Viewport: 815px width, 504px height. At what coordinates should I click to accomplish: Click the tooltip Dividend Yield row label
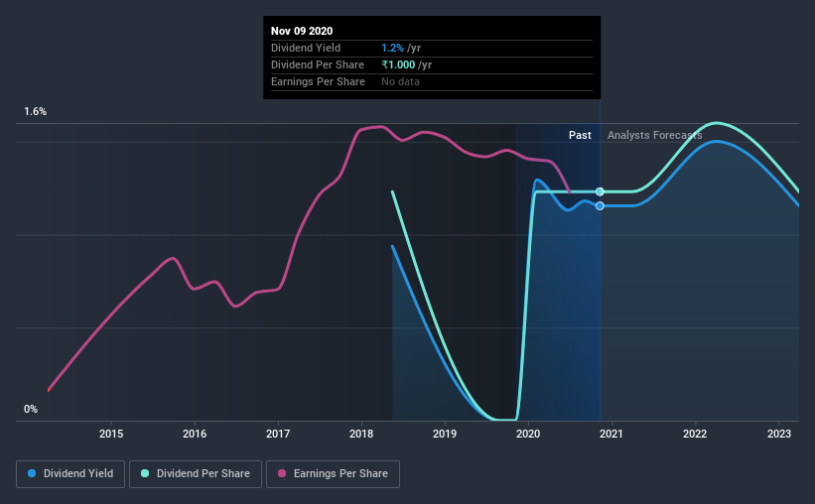tap(306, 48)
